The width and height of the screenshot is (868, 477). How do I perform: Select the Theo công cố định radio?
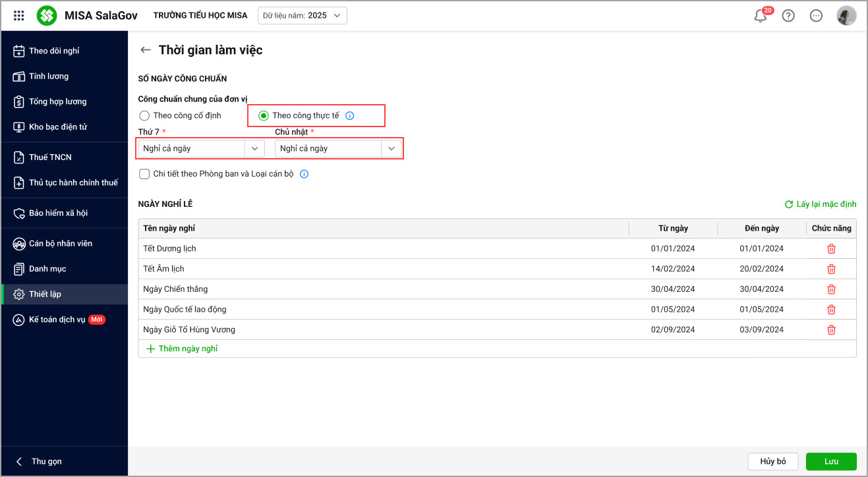point(144,115)
